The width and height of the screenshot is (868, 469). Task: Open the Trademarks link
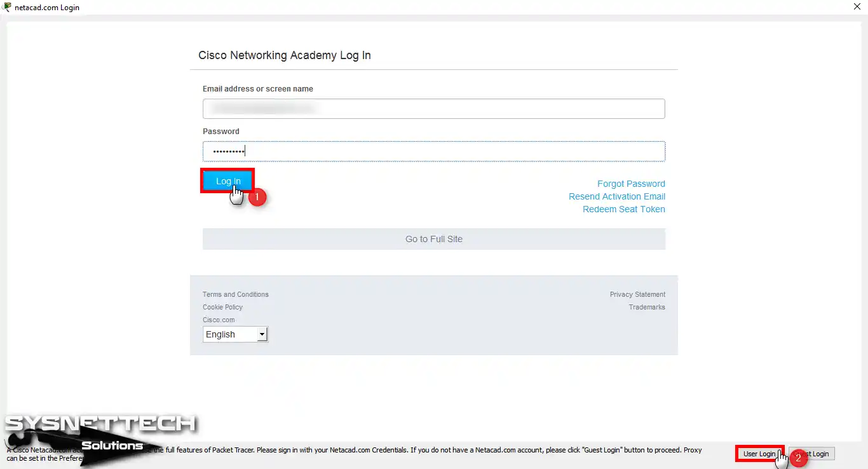click(647, 307)
